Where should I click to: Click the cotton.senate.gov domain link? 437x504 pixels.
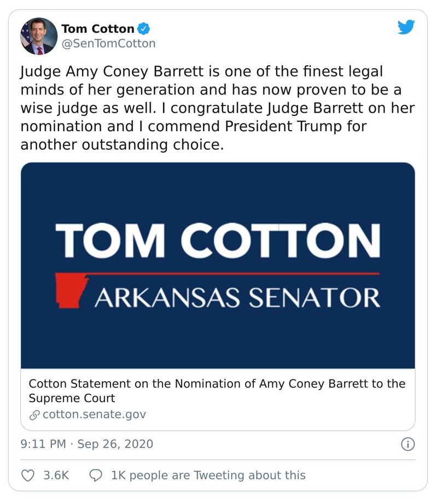point(94,414)
